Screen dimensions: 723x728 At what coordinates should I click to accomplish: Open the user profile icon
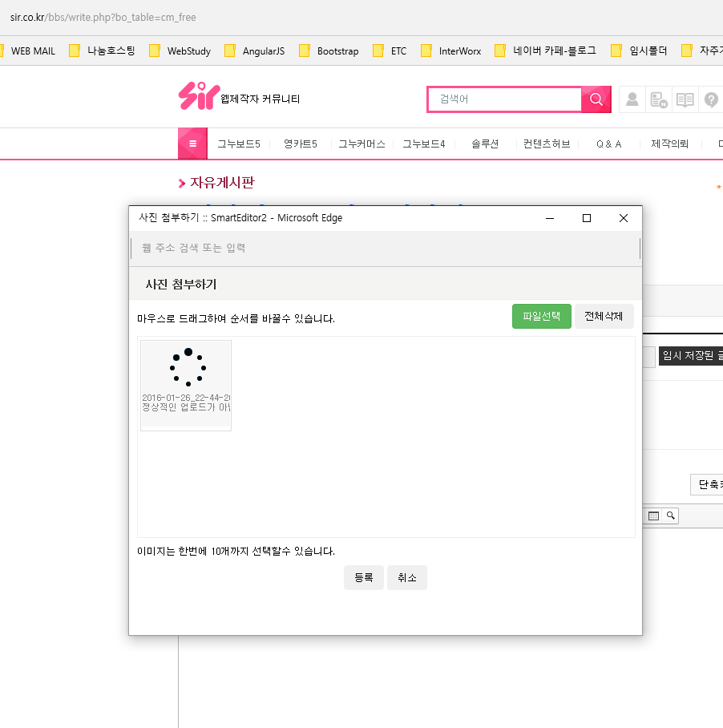click(x=632, y=99)
